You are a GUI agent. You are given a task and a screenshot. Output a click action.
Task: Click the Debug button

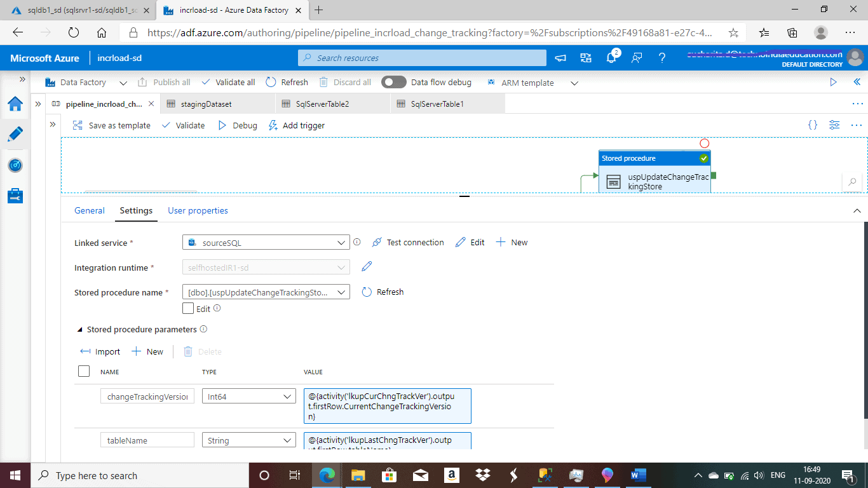238,125
